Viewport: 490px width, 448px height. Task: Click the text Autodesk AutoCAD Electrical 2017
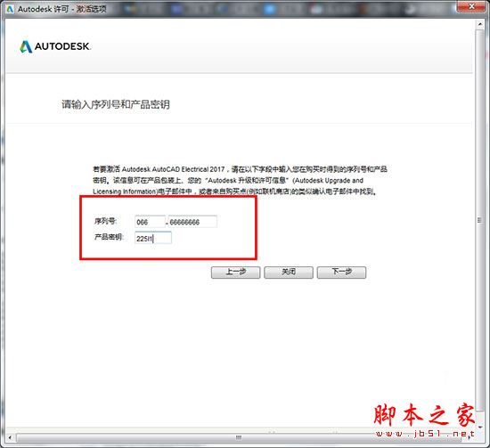pos(173,169)
